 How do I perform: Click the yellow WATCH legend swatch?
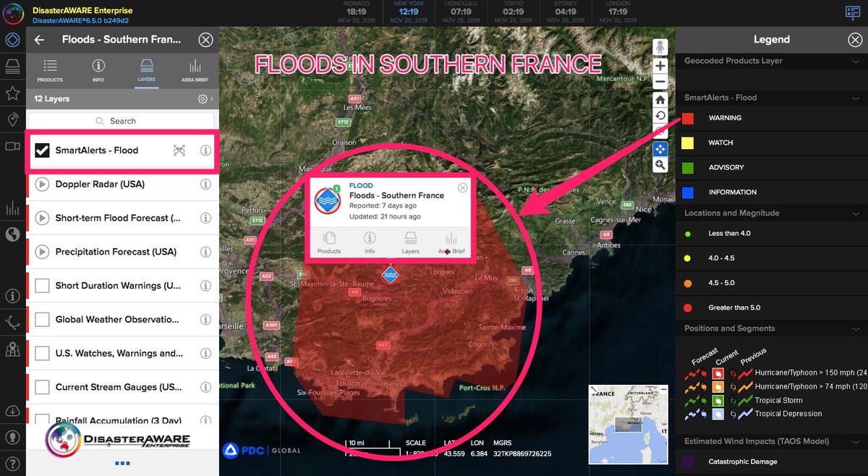pyautogui.click(x=689, y=143)
